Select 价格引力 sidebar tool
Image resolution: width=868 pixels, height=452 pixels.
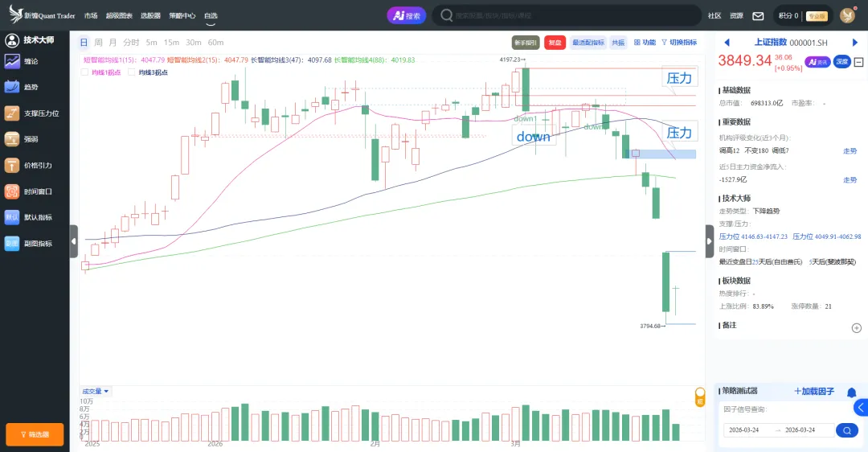coord(29,165)
